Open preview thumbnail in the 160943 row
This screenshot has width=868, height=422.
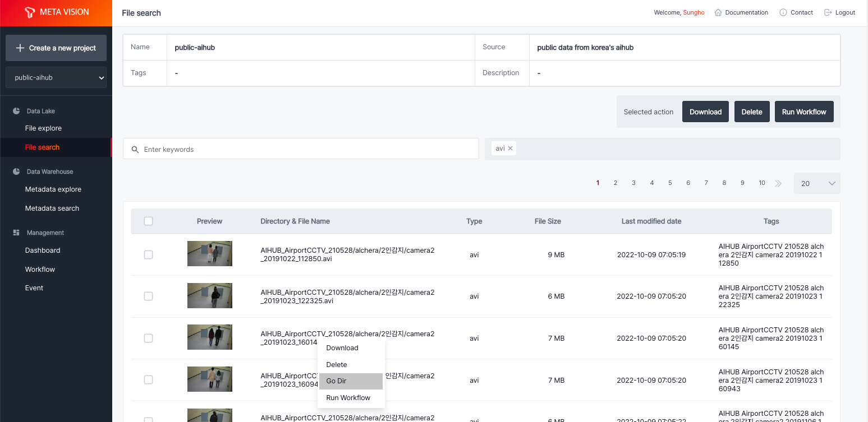coord(210,379)
